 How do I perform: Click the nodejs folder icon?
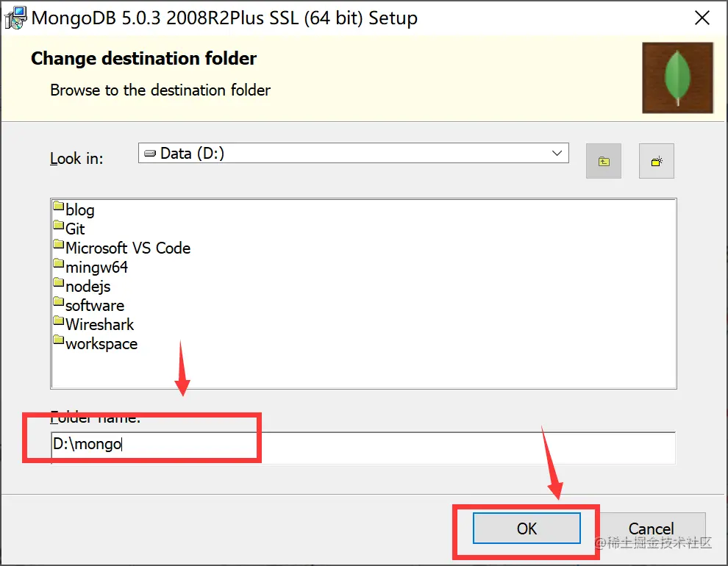pos(59,282)
